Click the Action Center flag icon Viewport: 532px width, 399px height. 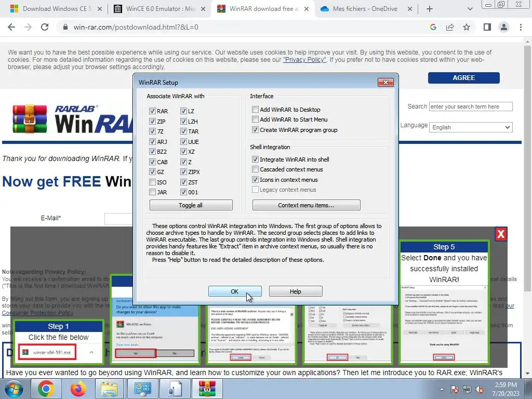[454, 389]
